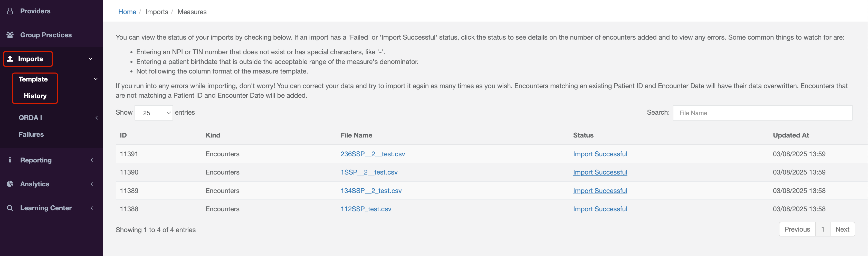
Task: View Import Successful status for 11388
Action: coord(600,209)
